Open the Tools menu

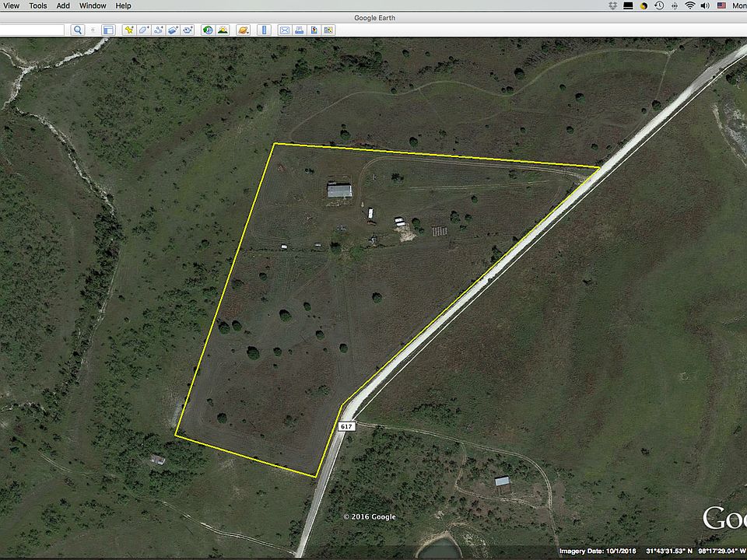coord(38,5)
